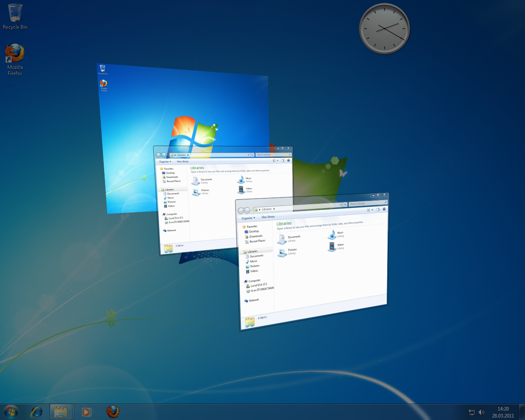525x420 pixels.
Task: Select Downloads under Favorites
Action: coord(256,236)
